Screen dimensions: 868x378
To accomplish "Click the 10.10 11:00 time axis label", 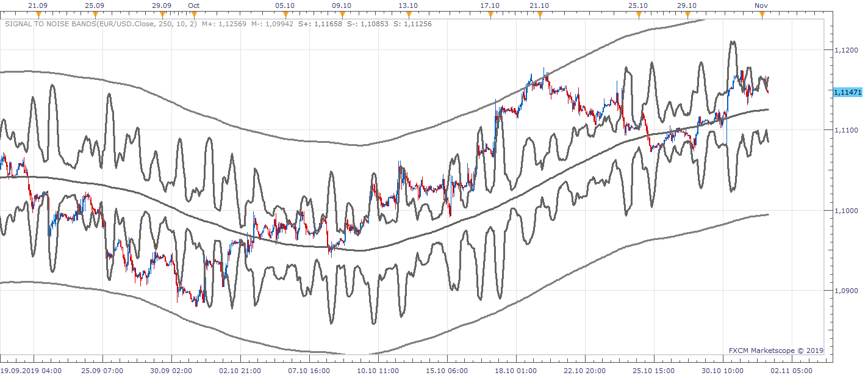I will pyautogui.click(x=379, y=370).
